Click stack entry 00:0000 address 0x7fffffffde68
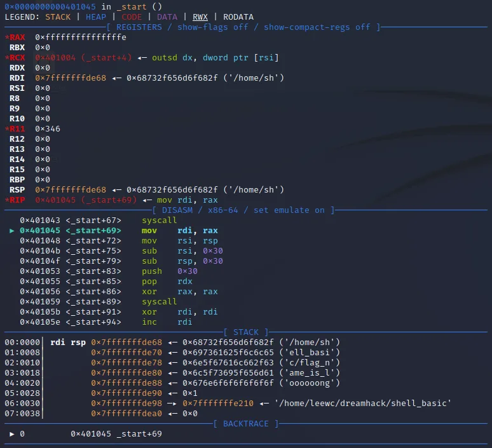Screen dimensions: 492x448 coord(126,343)
